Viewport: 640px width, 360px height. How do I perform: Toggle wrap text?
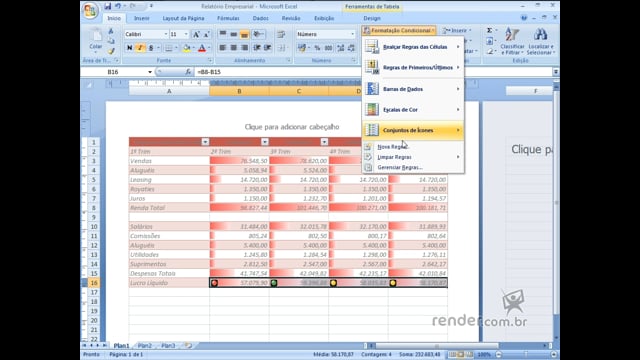click(x=281, y=34)
